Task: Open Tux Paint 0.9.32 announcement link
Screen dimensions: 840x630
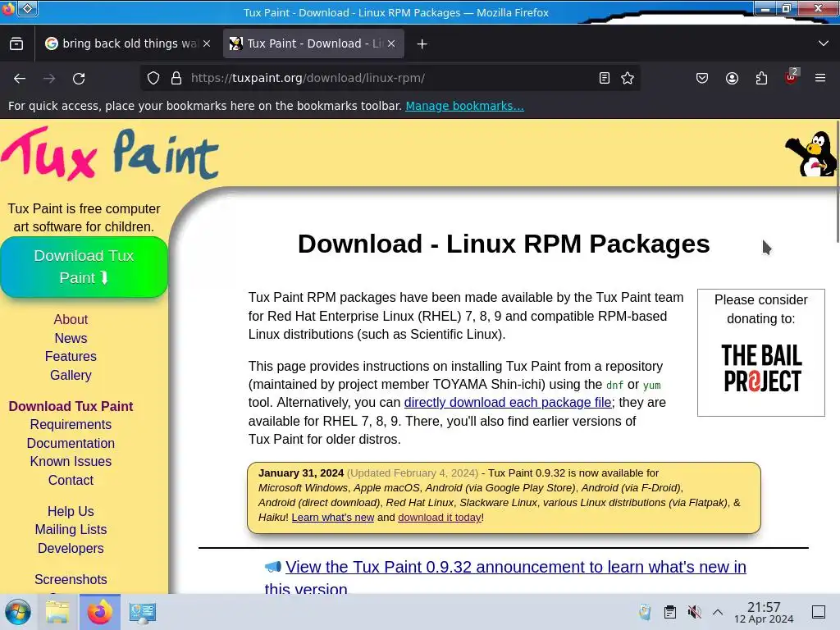Action: (505, 578)
